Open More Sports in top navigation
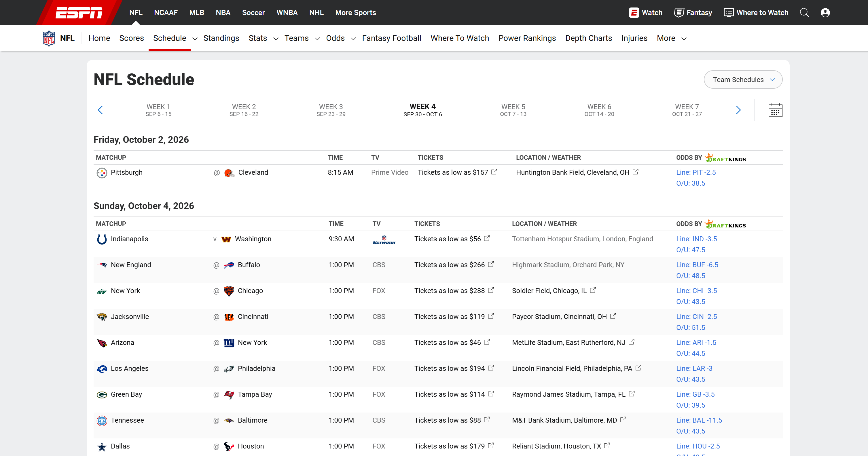This screenshot has height=456, width=868. 355,13
